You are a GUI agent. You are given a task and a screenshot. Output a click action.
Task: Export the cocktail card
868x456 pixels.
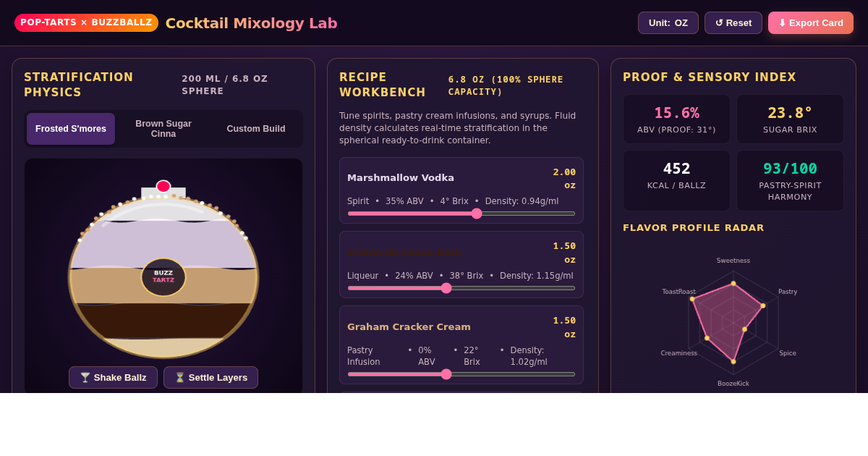tap(811, 22)
